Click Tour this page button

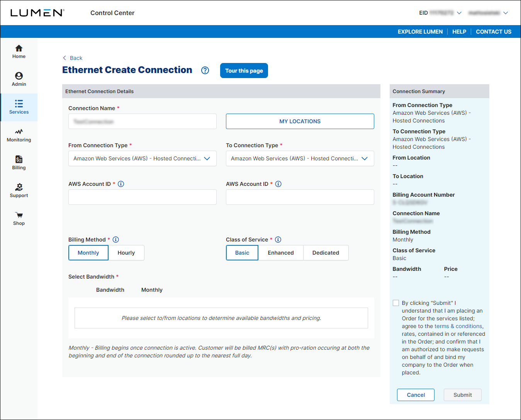pyautogui.click(x=244, y=71)
